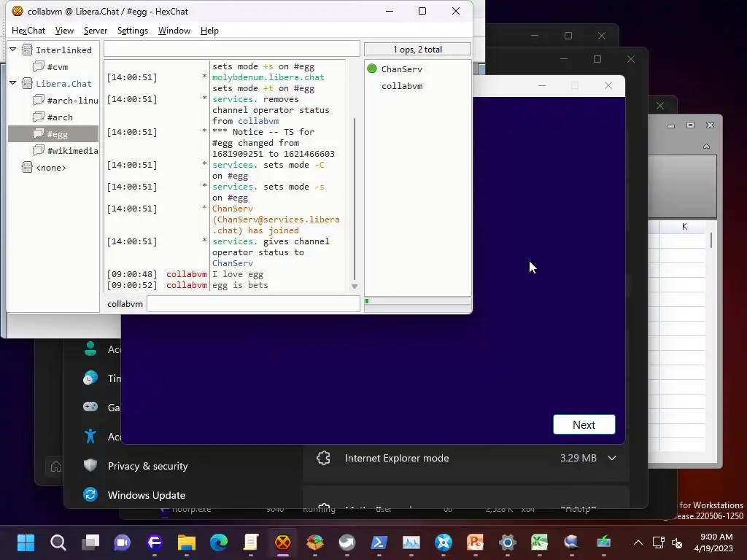Click the #wikimedia channel icon
The height and width of the screenshot is (560, 747).
[x=38, y=150]
